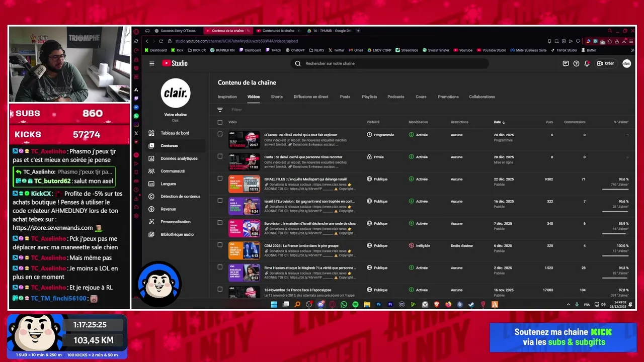Click the Personnalisation wand icon

pos(151,222)
